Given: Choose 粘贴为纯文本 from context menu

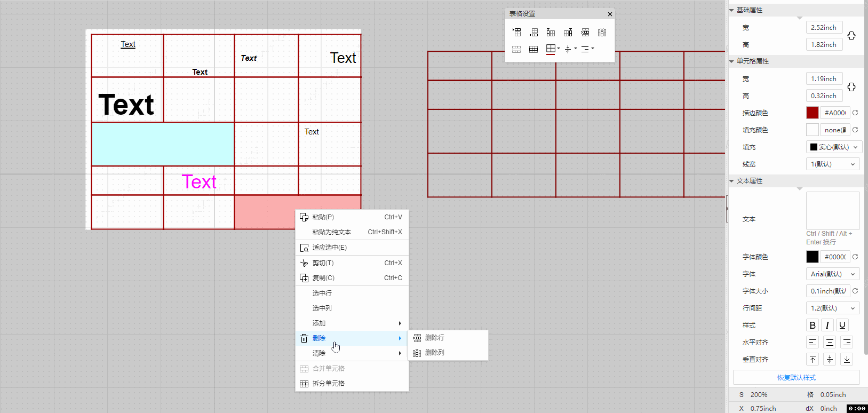Looking at the screenshot, I should coord(352,232).
